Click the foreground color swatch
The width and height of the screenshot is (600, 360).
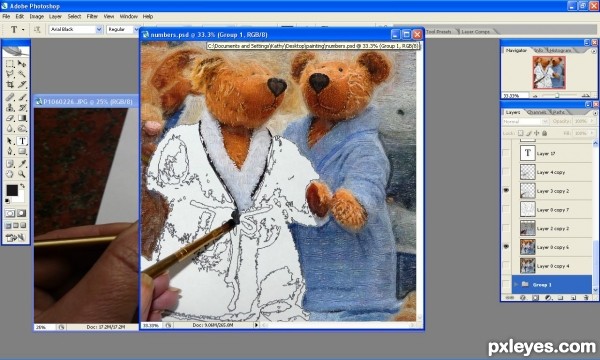[x=12, y=190]
